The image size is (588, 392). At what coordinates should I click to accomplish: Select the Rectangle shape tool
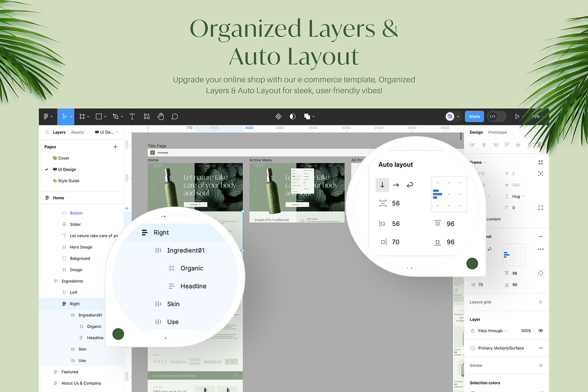[x=98, y=117]
